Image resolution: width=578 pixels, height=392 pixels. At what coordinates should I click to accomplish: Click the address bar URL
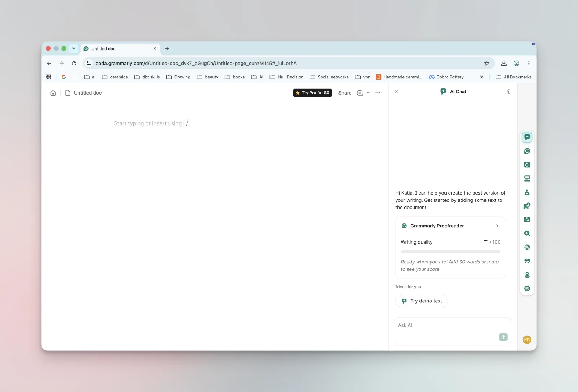point(196,64)
